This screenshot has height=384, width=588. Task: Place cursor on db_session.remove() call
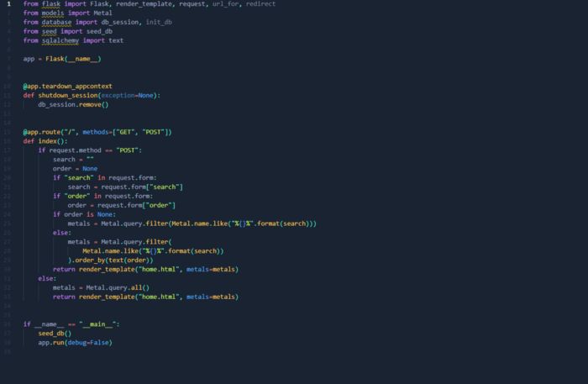click(x=73, y=104)
